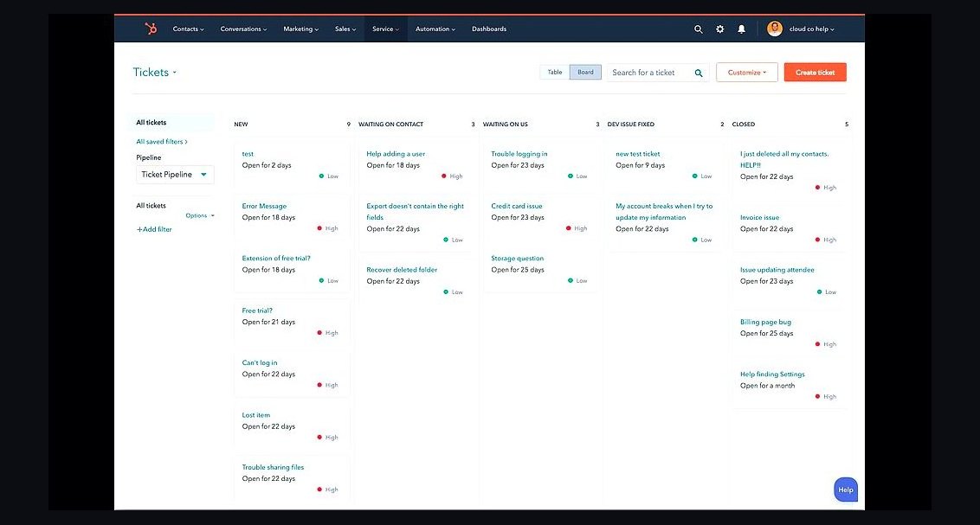The image size is (980, 525).
Task: Open the Invoice issue ticket
Action: tap(760, 218)
